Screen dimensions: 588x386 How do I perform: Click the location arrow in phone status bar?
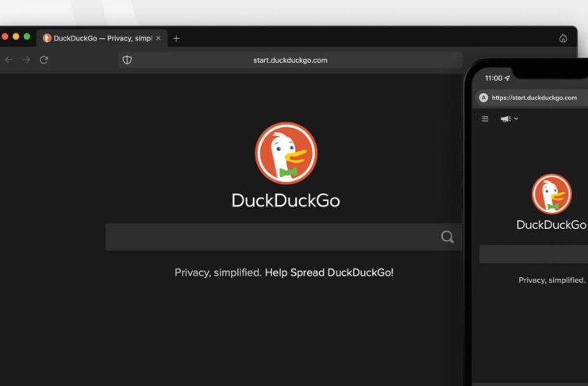(x=507, y=78)
